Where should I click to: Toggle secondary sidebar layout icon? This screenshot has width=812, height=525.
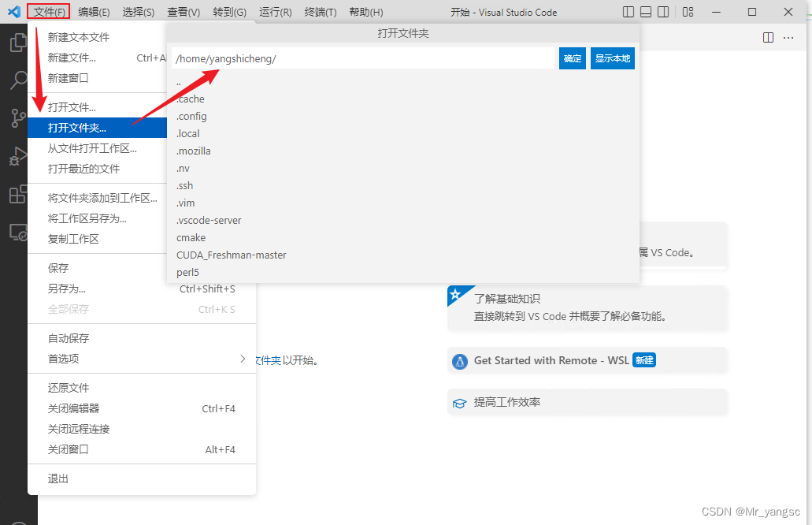[663, 11]
